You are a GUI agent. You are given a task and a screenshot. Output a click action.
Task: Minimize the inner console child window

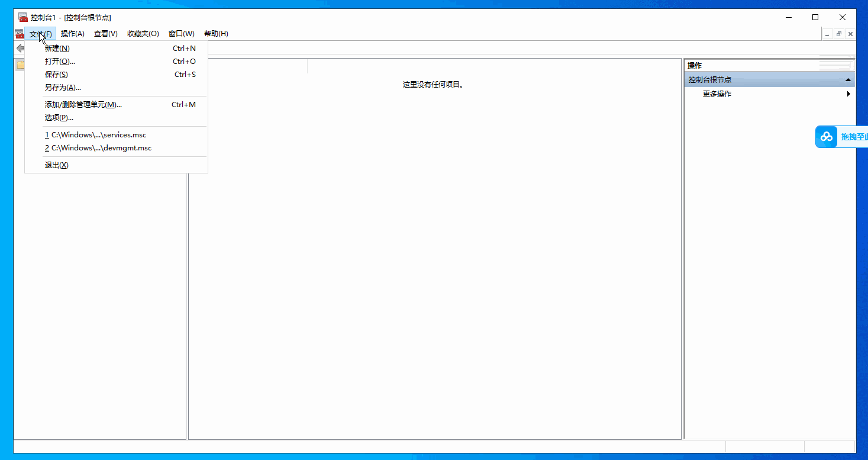(827, 34)
